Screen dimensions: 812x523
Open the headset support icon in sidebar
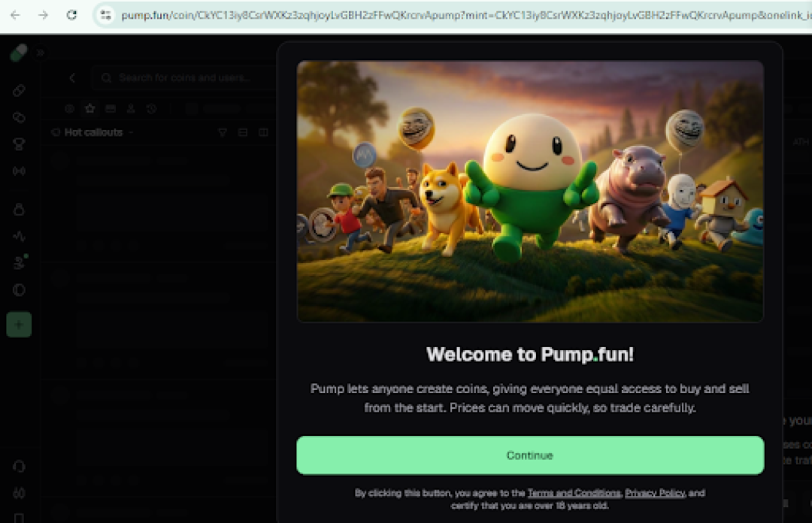tap(19, 467)
